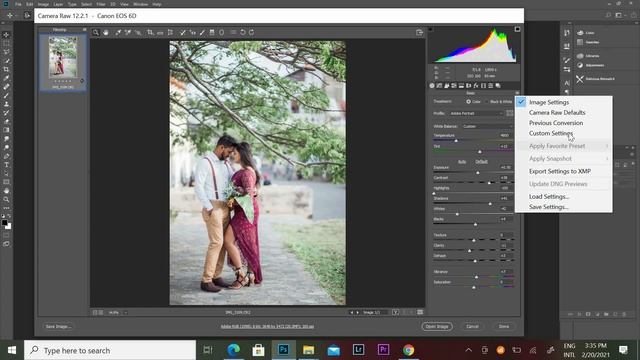640x360 pixels.
Task: Click the Save Image button
Action: point(58,327)
